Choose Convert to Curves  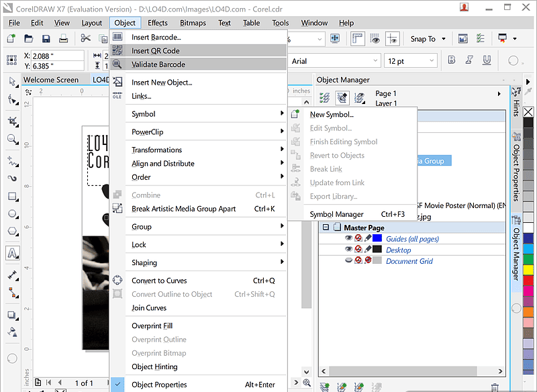[199, 281]
